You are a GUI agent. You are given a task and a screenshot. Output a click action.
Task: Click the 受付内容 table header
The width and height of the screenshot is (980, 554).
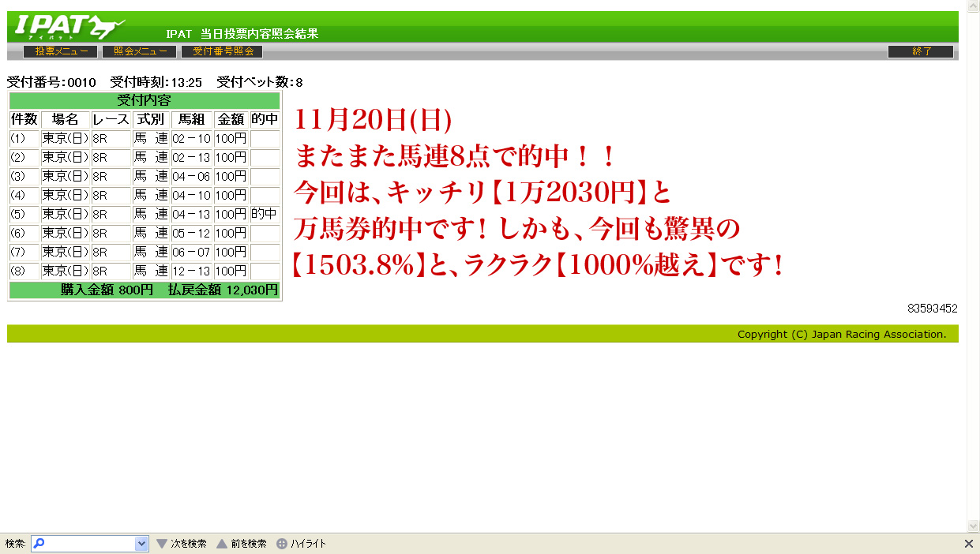pyautogui.click(x=145, y=100)
